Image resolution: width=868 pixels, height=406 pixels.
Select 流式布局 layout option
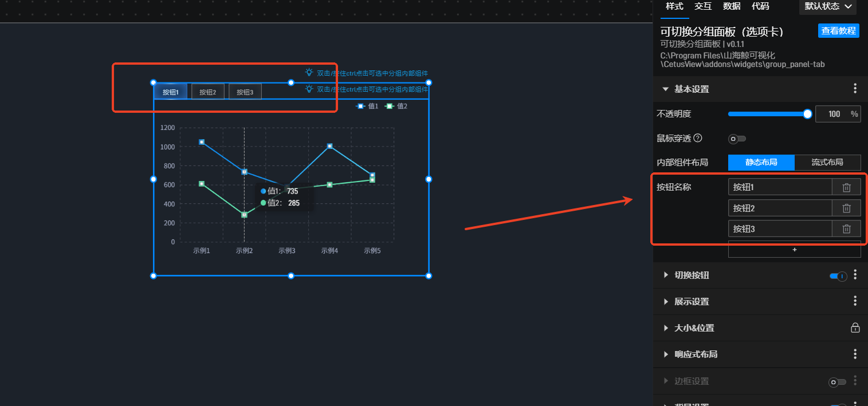pos(827,163)
